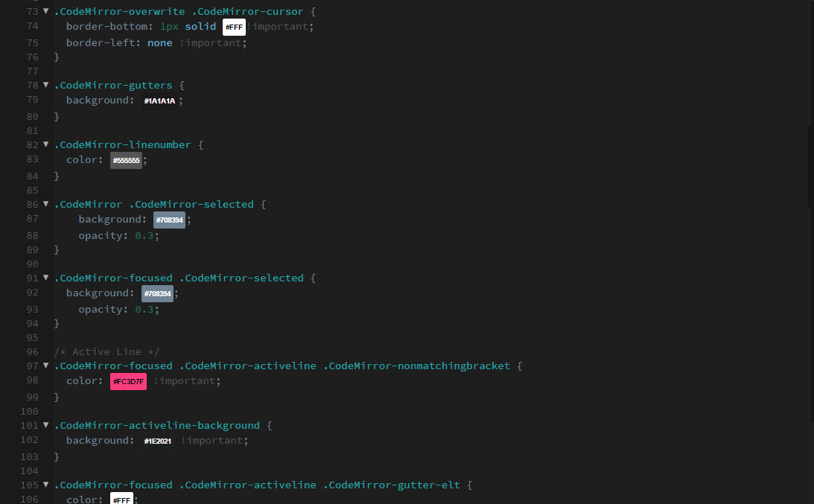Open the #FFF swatch on line 74

234,27
